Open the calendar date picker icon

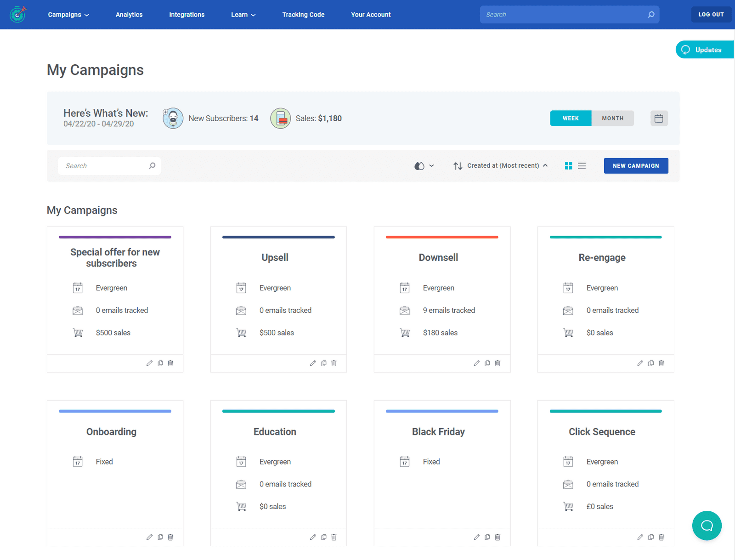pos(659,119)
